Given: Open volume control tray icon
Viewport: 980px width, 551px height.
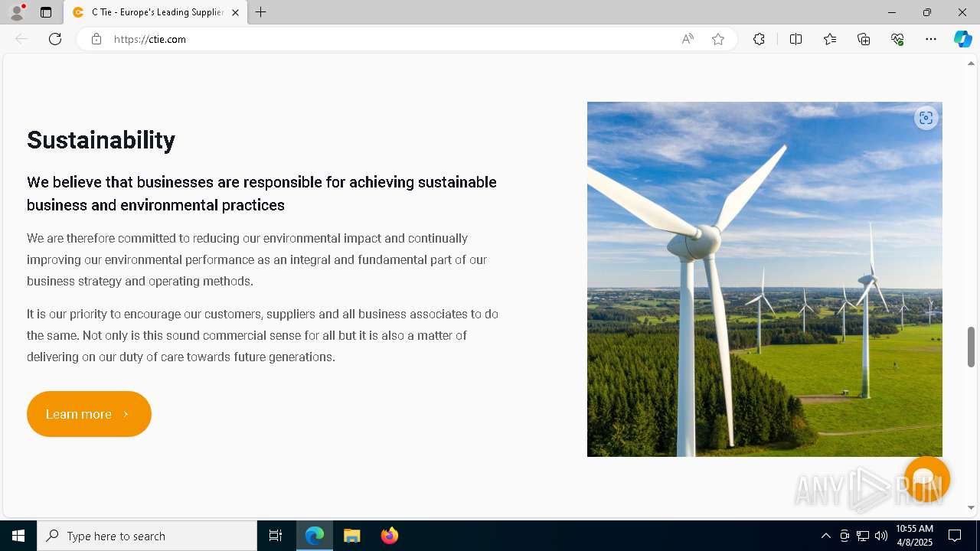Looking at the screenshot, I should tap(881, 536).
